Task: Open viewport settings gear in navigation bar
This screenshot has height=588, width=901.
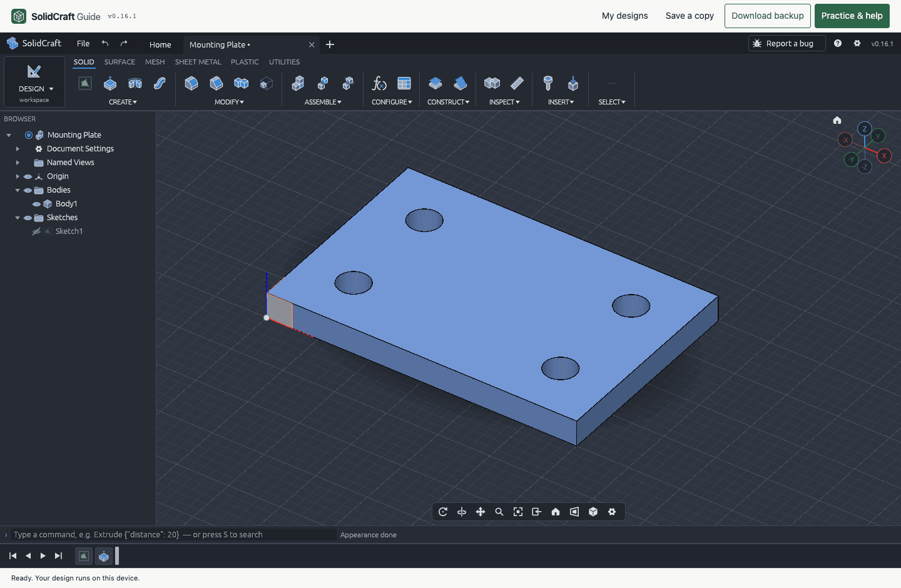Action: (x=612, y=512)
